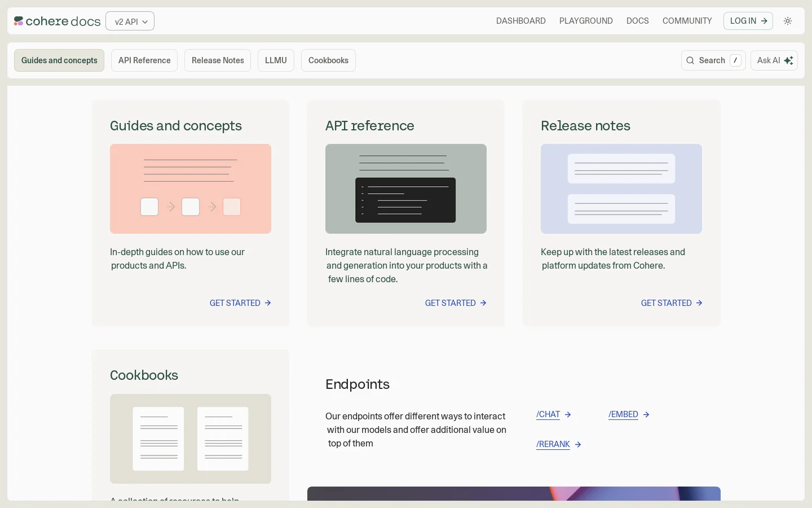Open the Cookbooks tab
This screenshot has width=812, height=508.
tap(328, 60)
